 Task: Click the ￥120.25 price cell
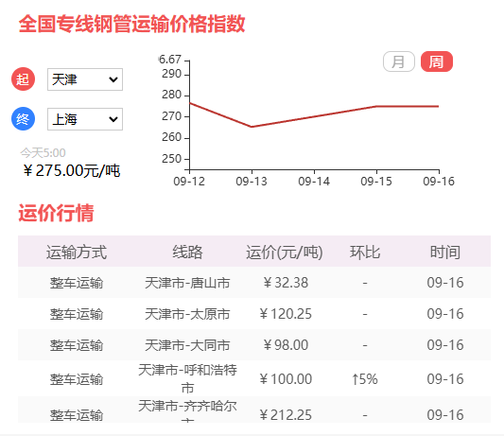coord(286,314)
